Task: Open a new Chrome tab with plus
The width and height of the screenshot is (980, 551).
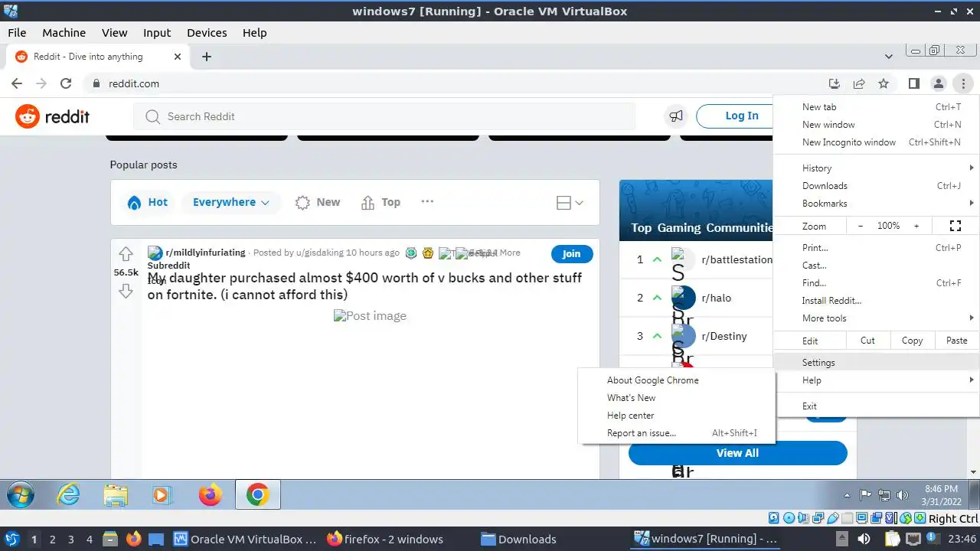Action: 206,57
